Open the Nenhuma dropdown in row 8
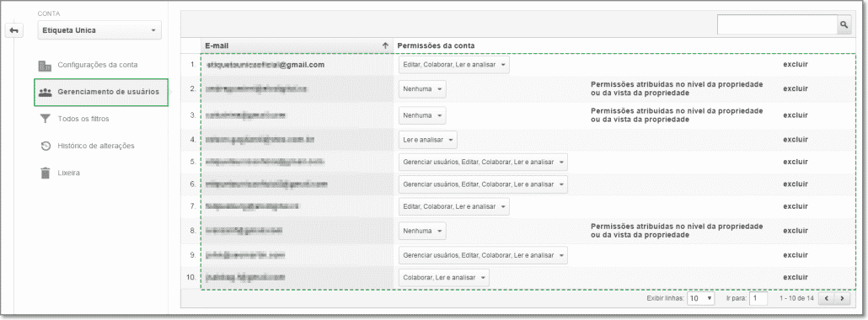 click(422, 230)
